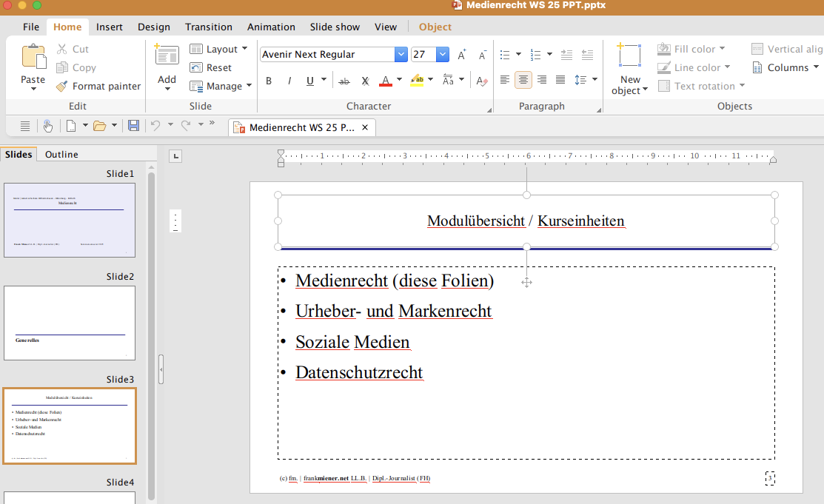
Task: Switch to the Design ribbon tab
Action: click(x=154, y=27)
